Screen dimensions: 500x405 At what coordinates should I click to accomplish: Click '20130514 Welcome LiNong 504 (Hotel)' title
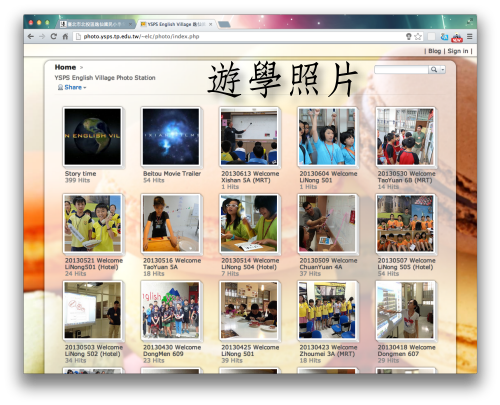pos(250,264)
